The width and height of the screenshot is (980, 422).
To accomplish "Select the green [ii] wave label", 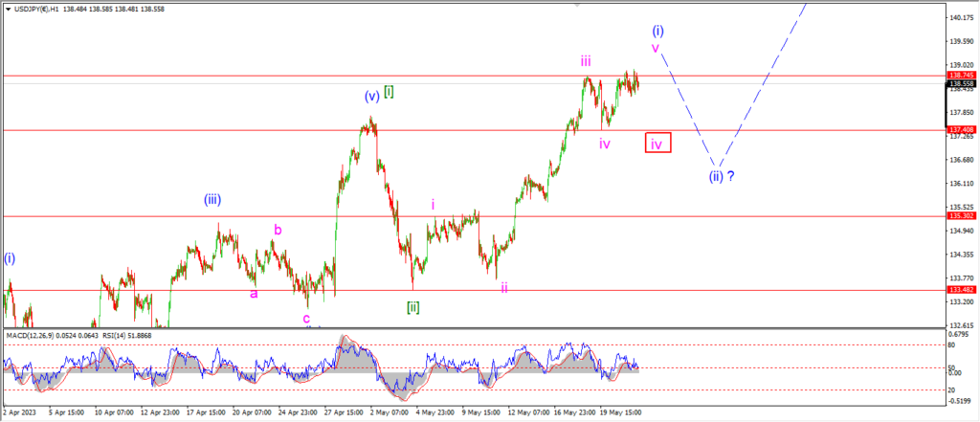I will tap(412, 307).
